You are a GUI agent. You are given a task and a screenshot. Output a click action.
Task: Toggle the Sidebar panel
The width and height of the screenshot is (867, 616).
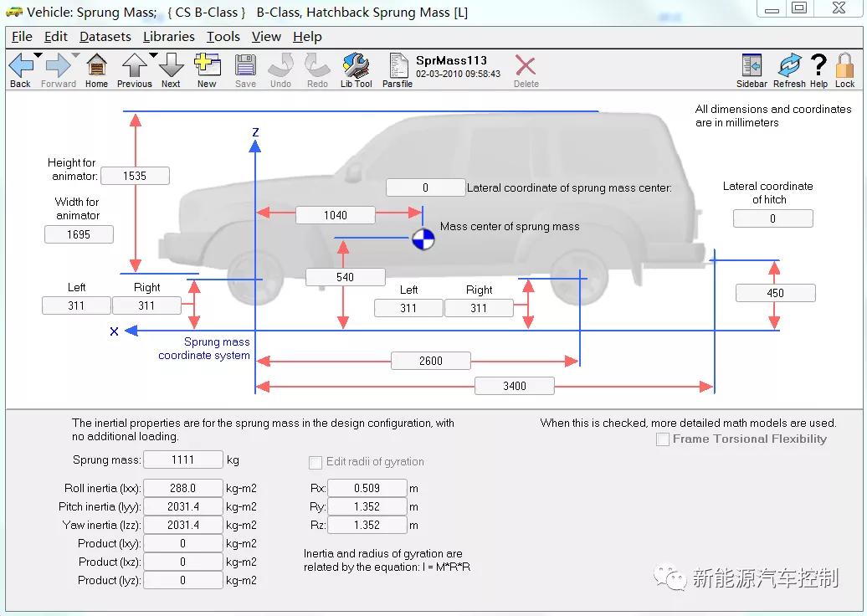752,69
